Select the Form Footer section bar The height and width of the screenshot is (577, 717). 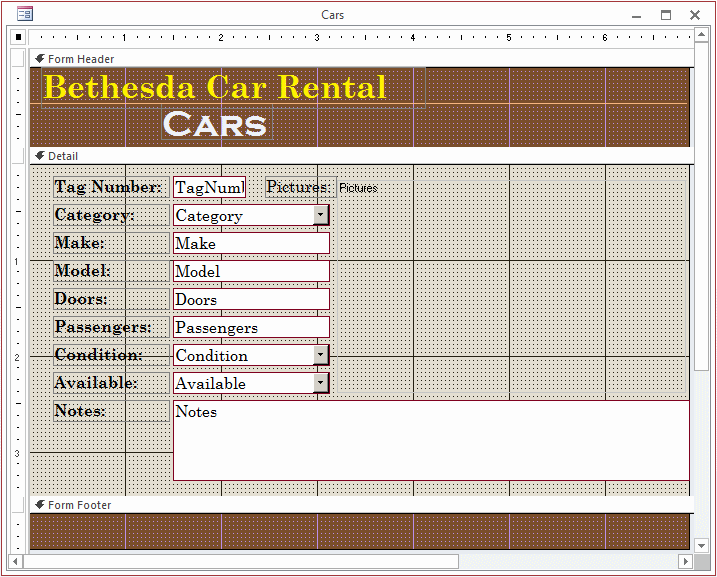pyautogui.click(x=362, y=505)
